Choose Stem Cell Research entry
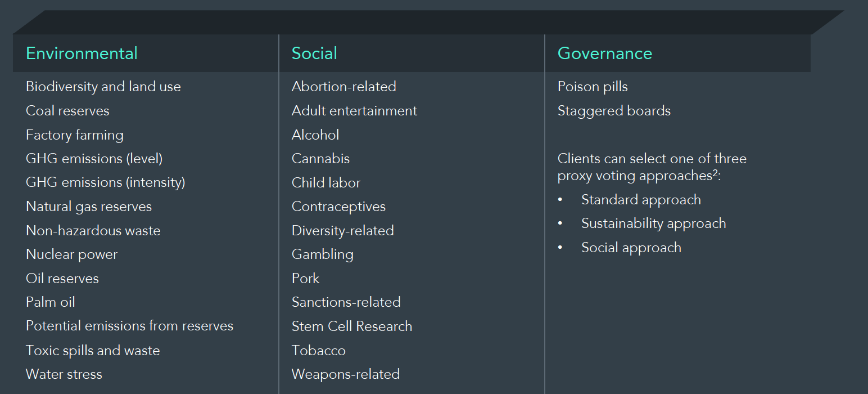 click(352, 326)
